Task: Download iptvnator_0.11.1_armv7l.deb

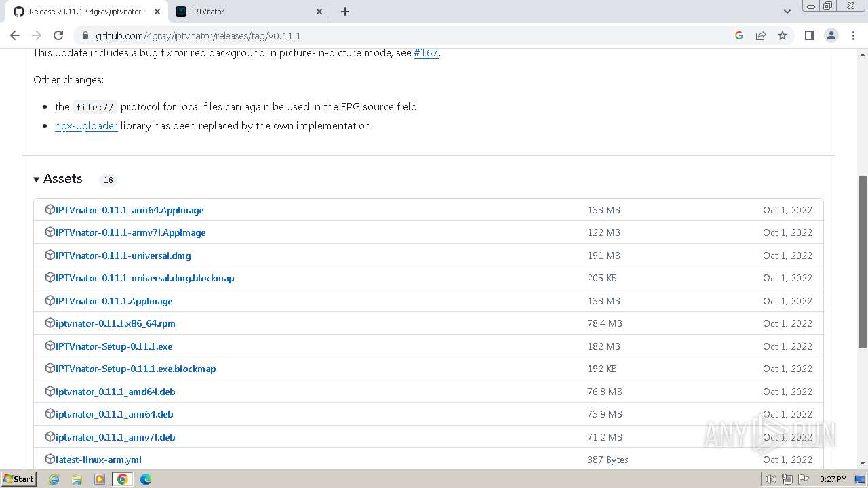Action: pos(115,437)
